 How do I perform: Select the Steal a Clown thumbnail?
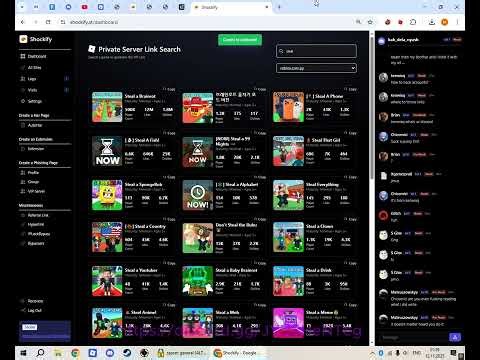[288, 237]
